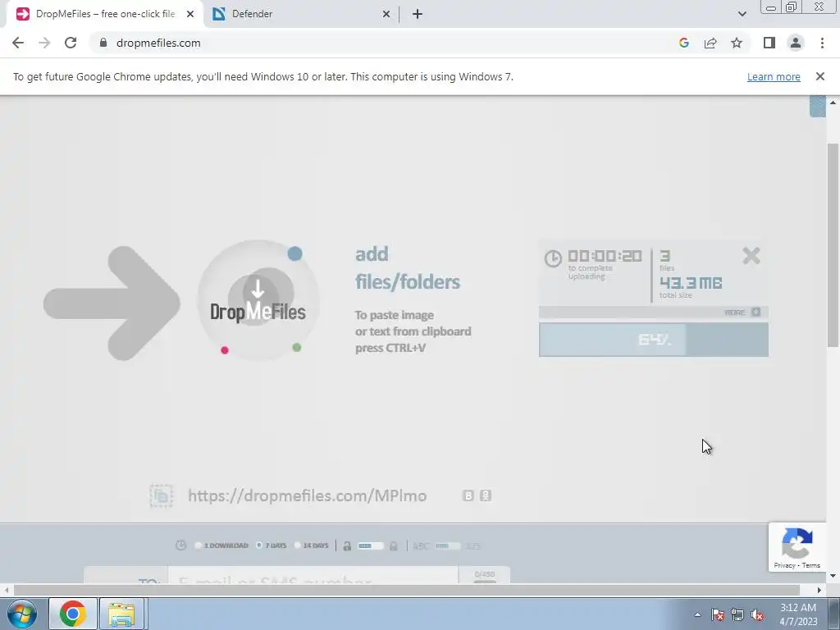The height and width of the screenshot is (630, 840).
Task: Click the small icon right of the B icon
Action: click(x=486, y=495)
